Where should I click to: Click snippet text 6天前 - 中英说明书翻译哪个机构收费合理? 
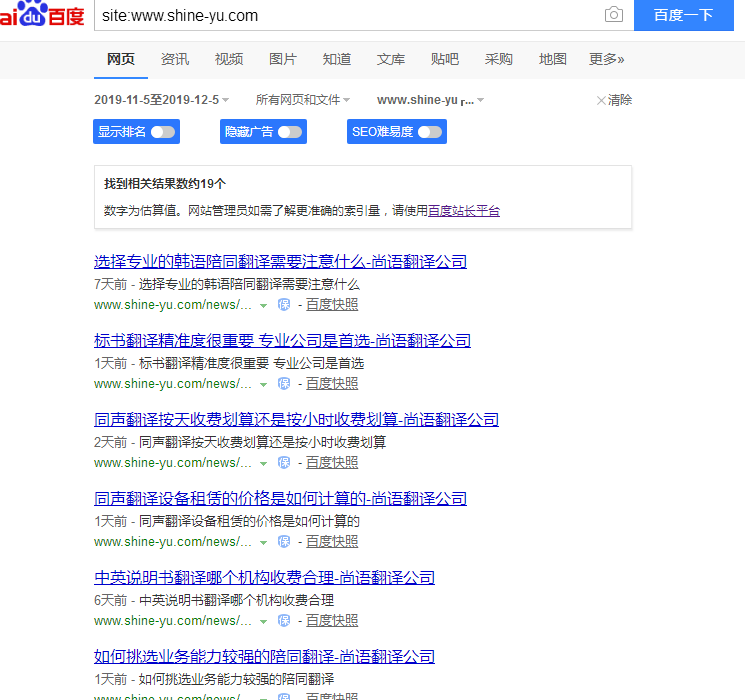pyautogui.click(x=214, y=600)
